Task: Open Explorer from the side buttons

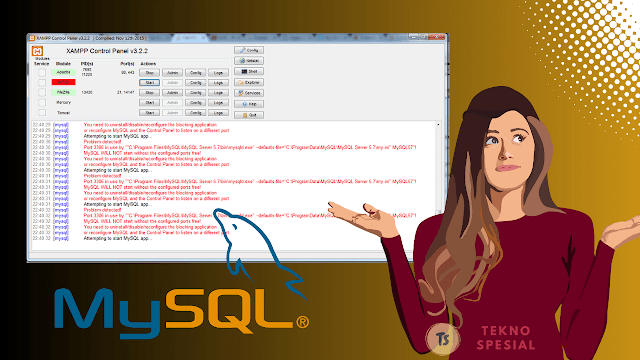Action: [x=249, y=82]
